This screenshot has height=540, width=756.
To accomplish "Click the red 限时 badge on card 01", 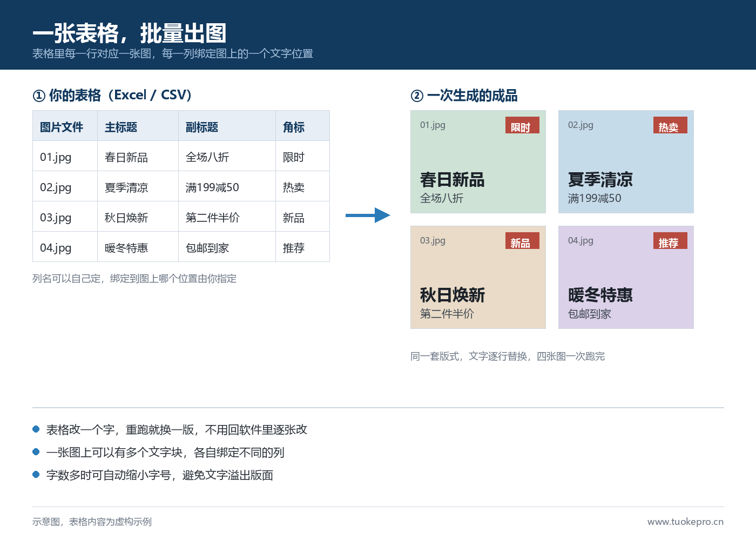I will [522, 125].
